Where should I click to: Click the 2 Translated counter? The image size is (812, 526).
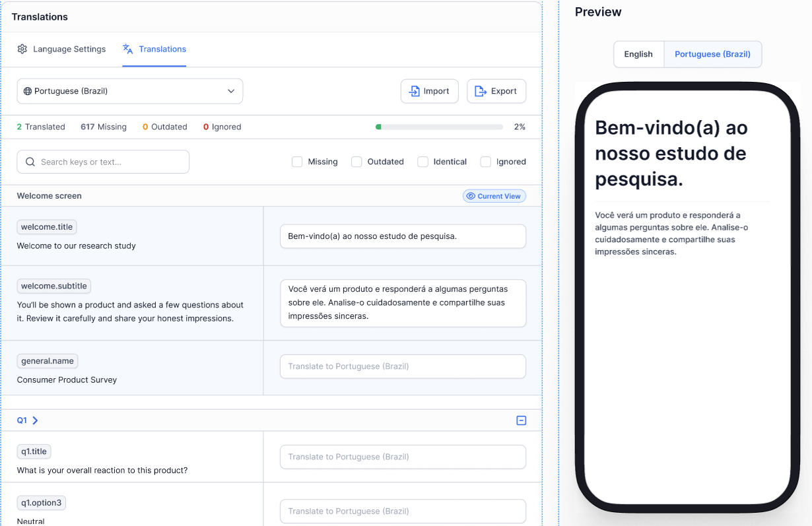click(41, 127)
